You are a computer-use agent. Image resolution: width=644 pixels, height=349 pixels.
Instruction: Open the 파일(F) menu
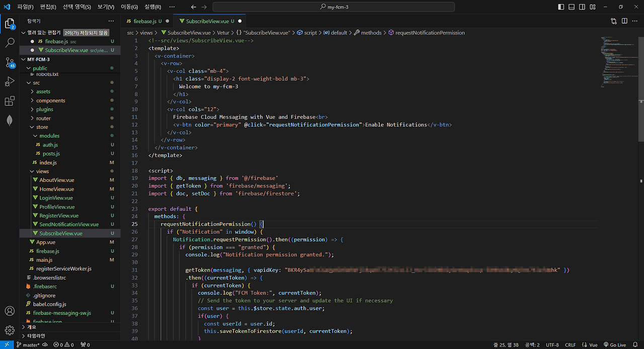coord(25,7)
